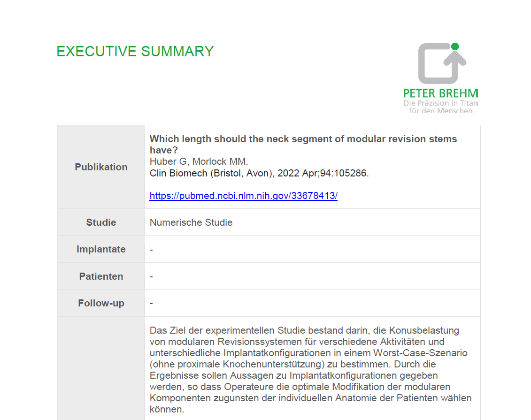The height and width of the screenshot is (420, 531).
Task: Click the EXECUTIVE SUMMARY heading
Action: pyautogui.click(x=135, y=52)
